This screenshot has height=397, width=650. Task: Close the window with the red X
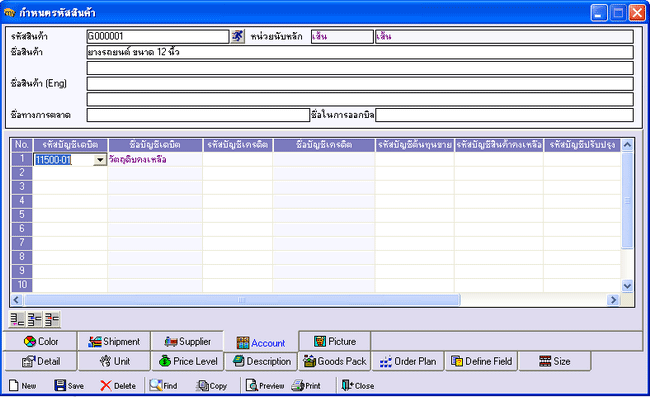[x=637, y=13]
